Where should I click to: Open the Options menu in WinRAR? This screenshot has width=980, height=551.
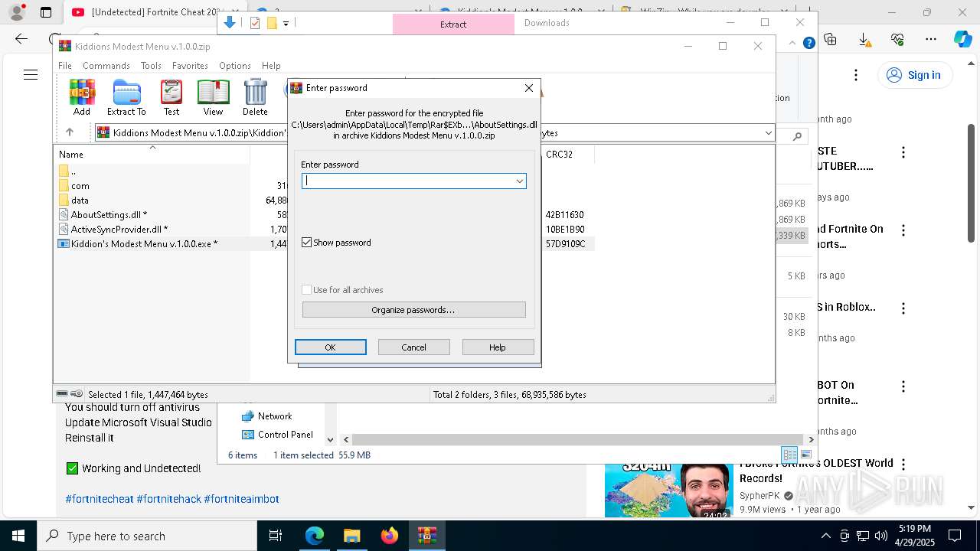pos(234,66)
